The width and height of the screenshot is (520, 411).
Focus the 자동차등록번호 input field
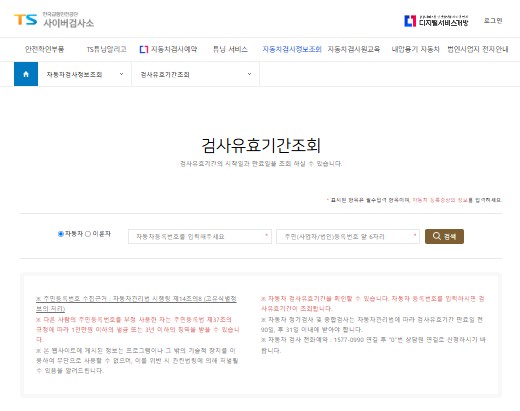pos(200,236)
